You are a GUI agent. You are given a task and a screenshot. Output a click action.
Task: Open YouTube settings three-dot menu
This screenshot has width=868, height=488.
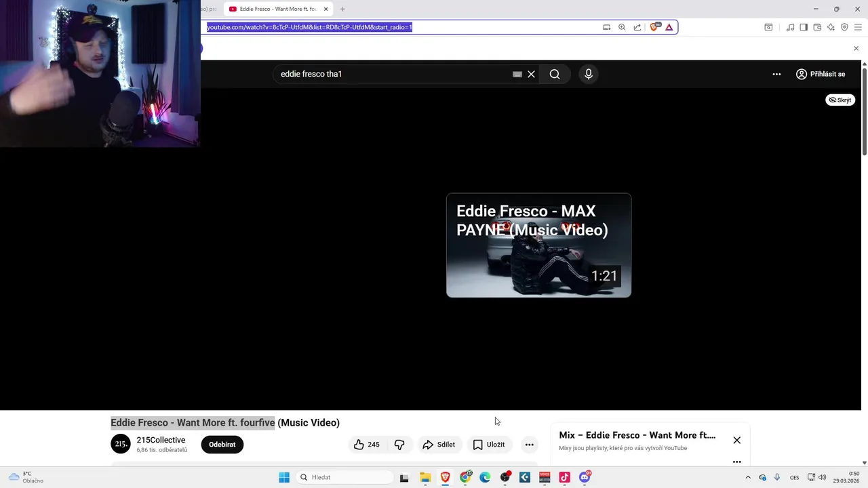pyautogui.click(x=776, y=74)
